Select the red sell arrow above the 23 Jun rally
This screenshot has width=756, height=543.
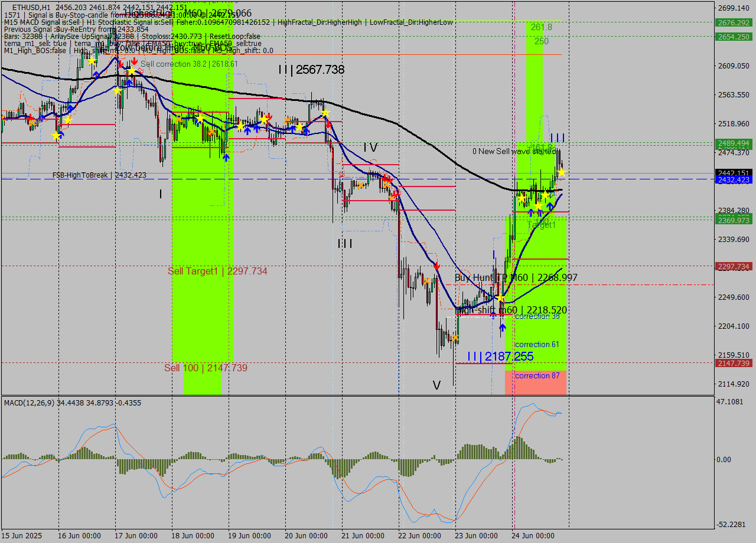point(437,266)
